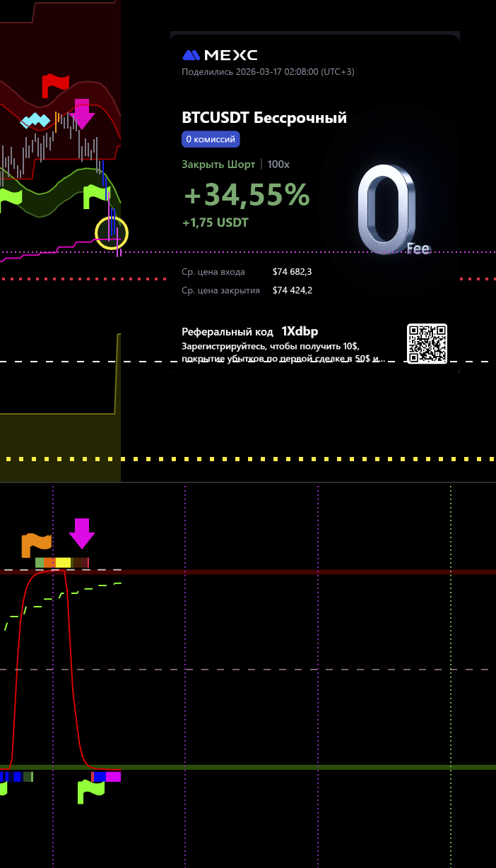Click the MEXC logo on the share card

tap(220, 55)
